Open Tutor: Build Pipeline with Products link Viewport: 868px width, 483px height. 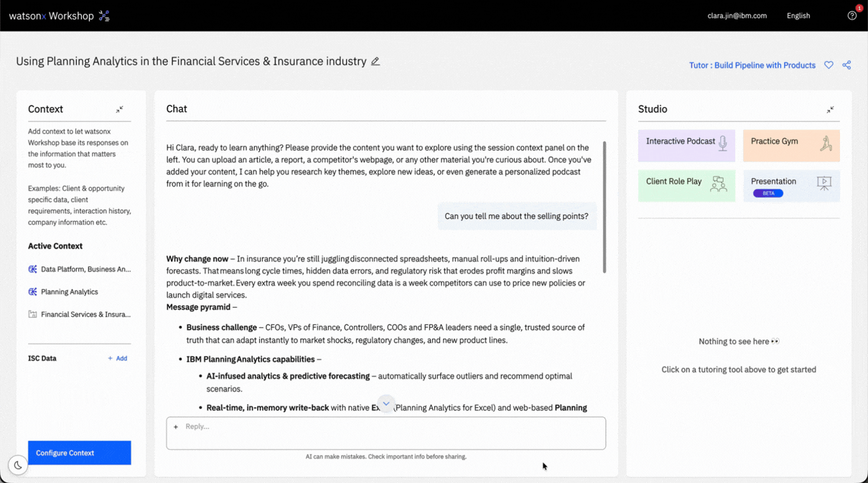coord(752,65)
